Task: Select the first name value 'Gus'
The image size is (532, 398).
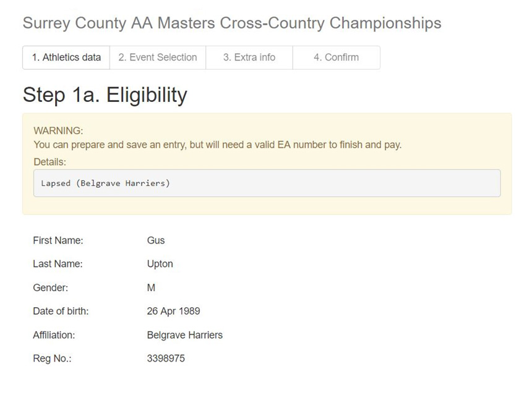Action: coord(156,240)
